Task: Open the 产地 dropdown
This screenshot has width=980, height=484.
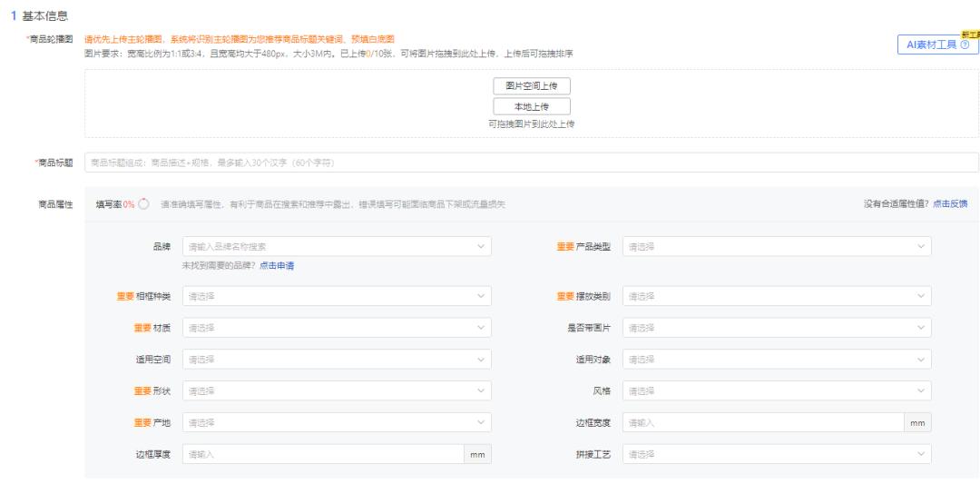Action: point(337,423)
